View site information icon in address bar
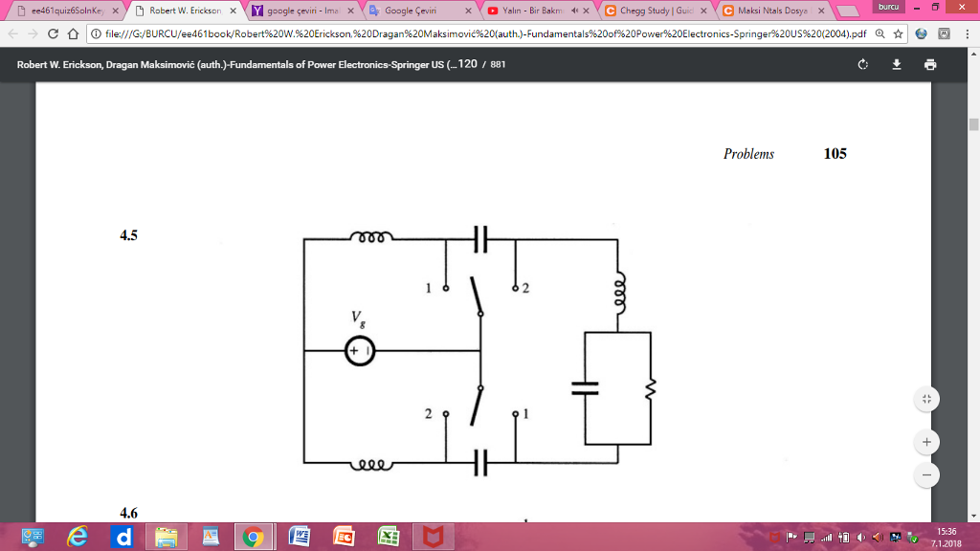 [x=96, y=33]
